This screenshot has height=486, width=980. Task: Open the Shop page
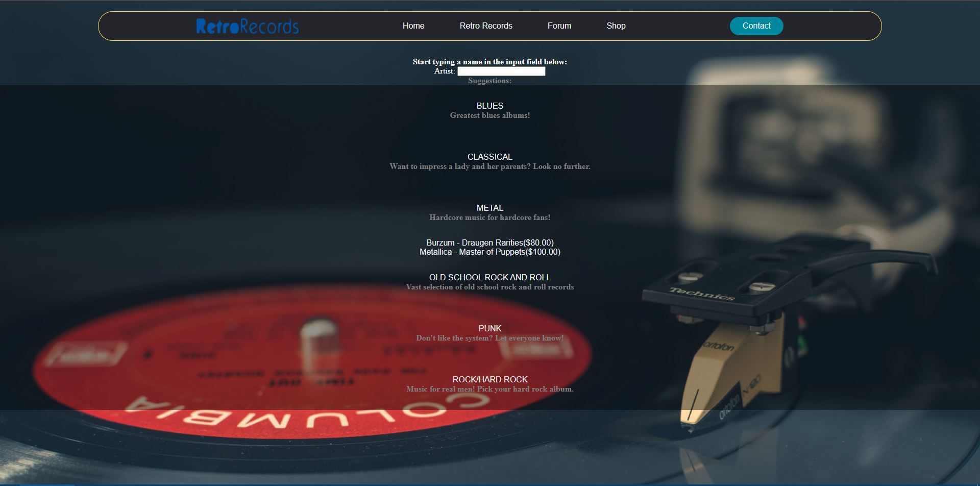pyautogui.click(x=616, y=26)
